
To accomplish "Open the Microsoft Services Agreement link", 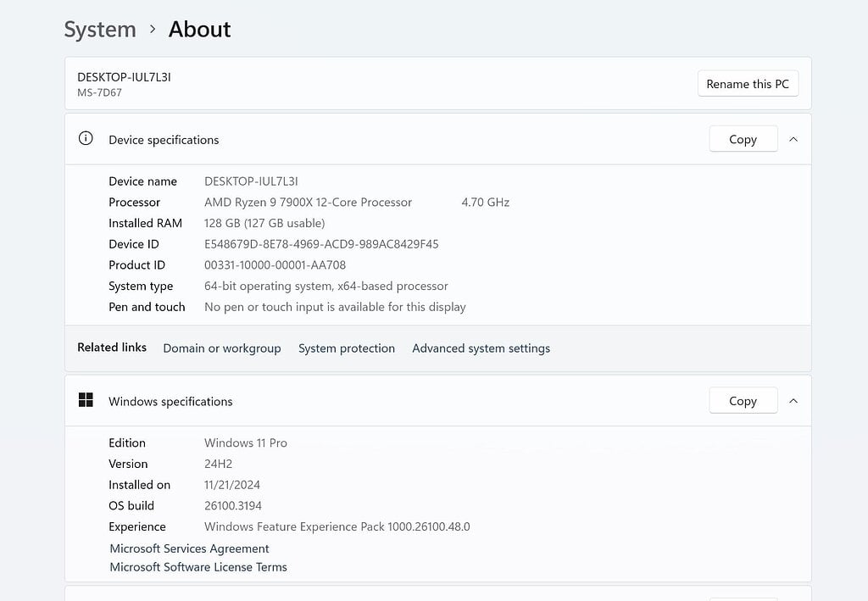I will pos(189,548).
